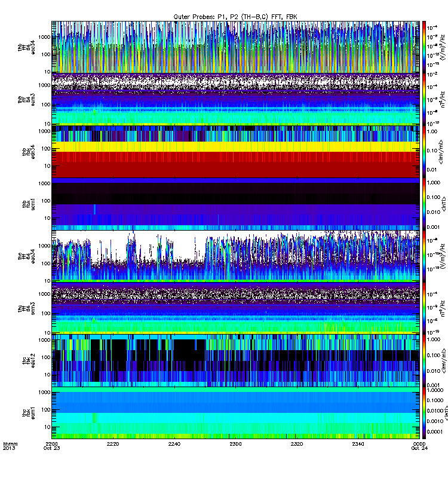448x478 pixels.
Task: Click the '0.10' tick on thb edc34 color bar
Action: 432,151
